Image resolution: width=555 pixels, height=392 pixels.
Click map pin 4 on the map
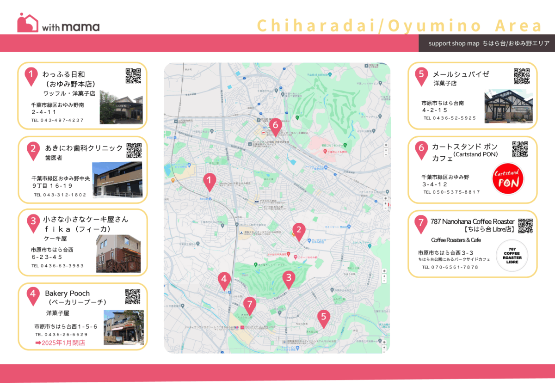(x=224, y=280)
